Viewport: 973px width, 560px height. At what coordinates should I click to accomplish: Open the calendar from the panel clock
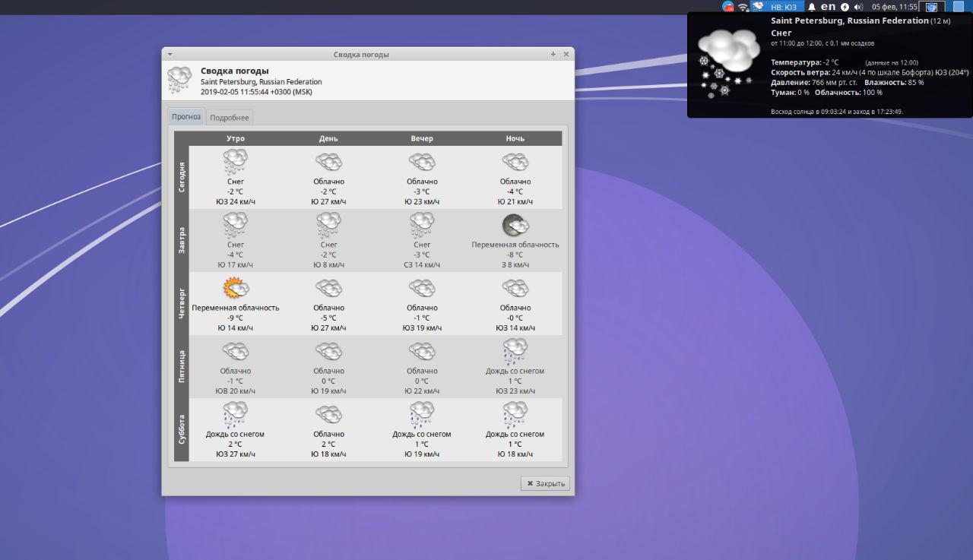point(894,7)
